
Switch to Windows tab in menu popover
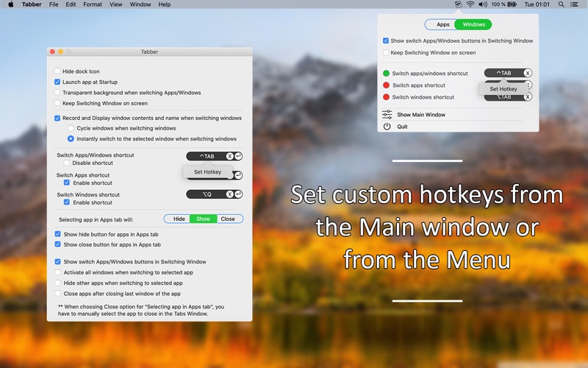[x=473, y=24]
